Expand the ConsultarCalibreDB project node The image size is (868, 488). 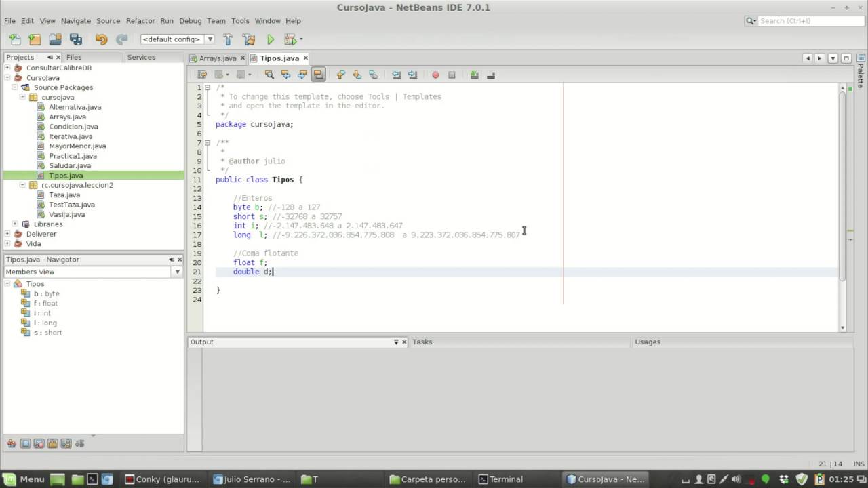click(x=7, y=68)
